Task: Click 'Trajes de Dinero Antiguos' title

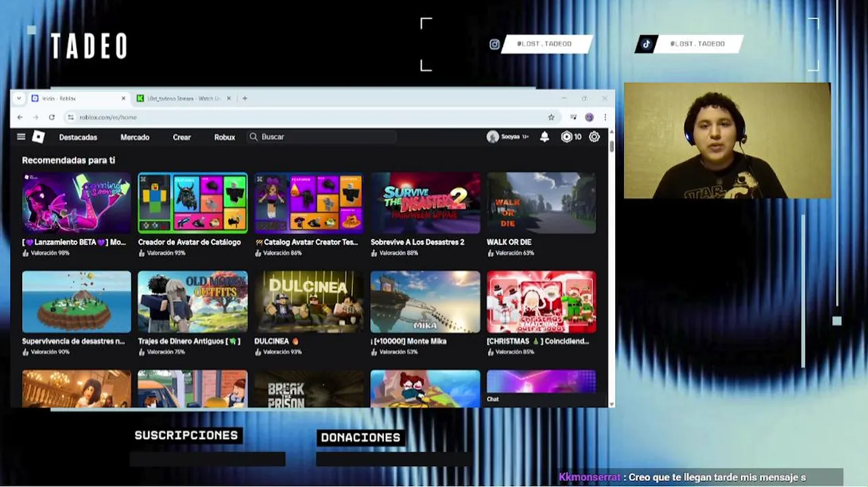Action: pos(189,342)
